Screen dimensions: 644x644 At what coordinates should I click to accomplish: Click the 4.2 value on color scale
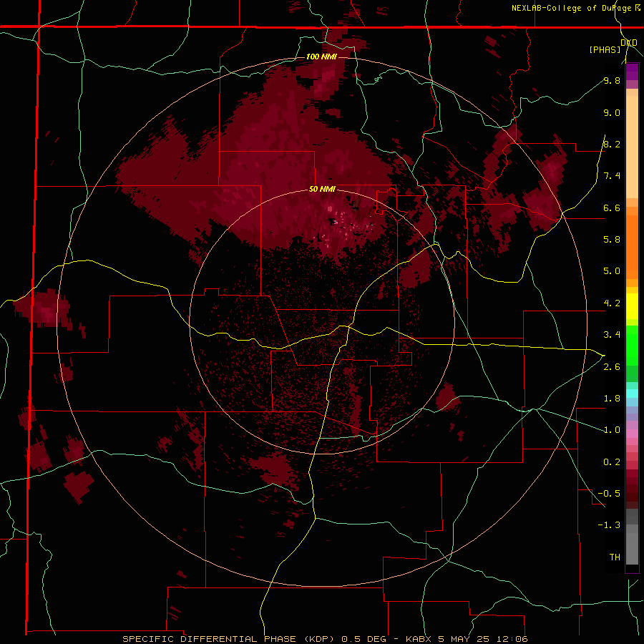point(612,303)
